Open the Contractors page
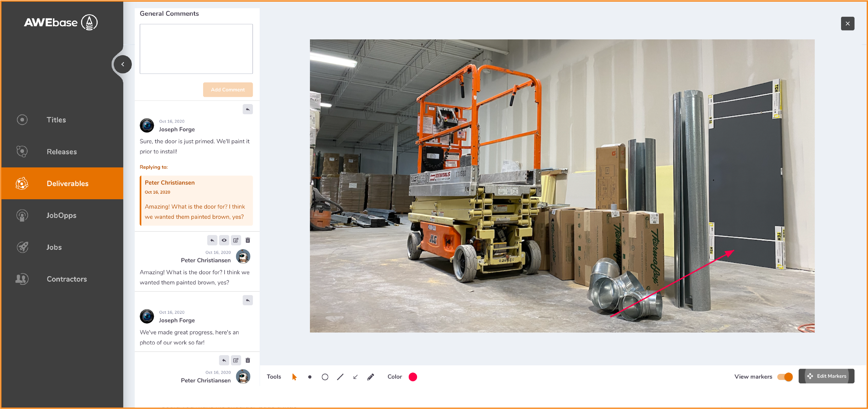Viewport: 868px width, 409px height. (67, 279)
